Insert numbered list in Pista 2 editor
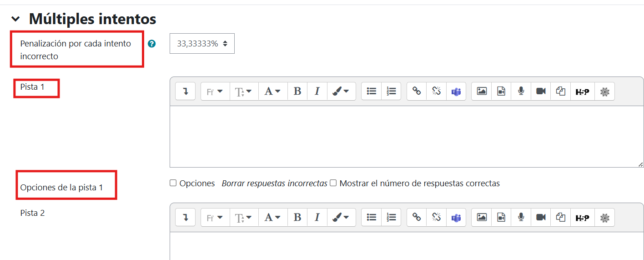Viewport: 644px width, 260px height. click(x=391, y=218)
